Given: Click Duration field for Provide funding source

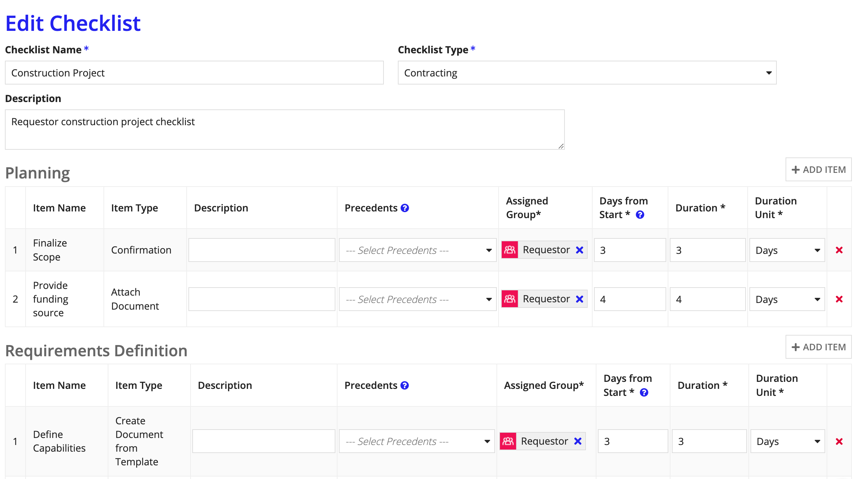Looking at the screenshot, I should (708, 299).
